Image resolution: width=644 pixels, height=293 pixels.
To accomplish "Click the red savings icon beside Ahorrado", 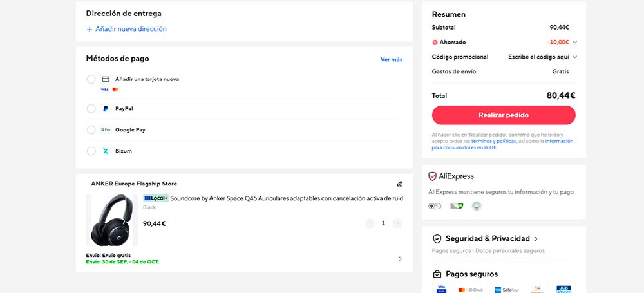I will pos(435,43).
